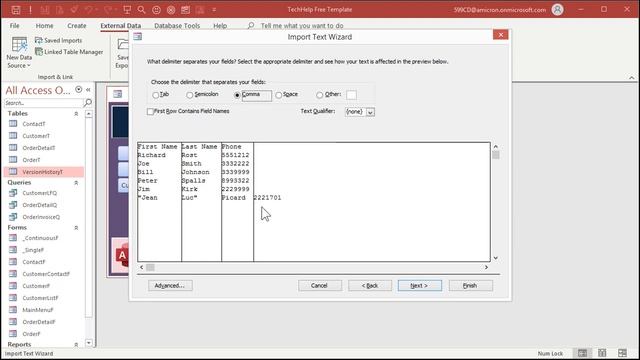
Task: Go Back in the wizard
Action: pyautogui.click(x=370, y=286)
